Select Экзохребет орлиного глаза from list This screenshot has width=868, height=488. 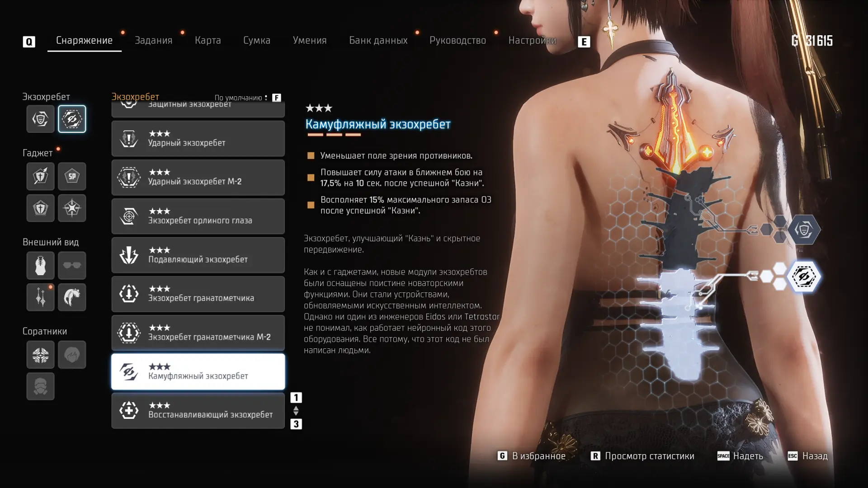coord(198,216)
